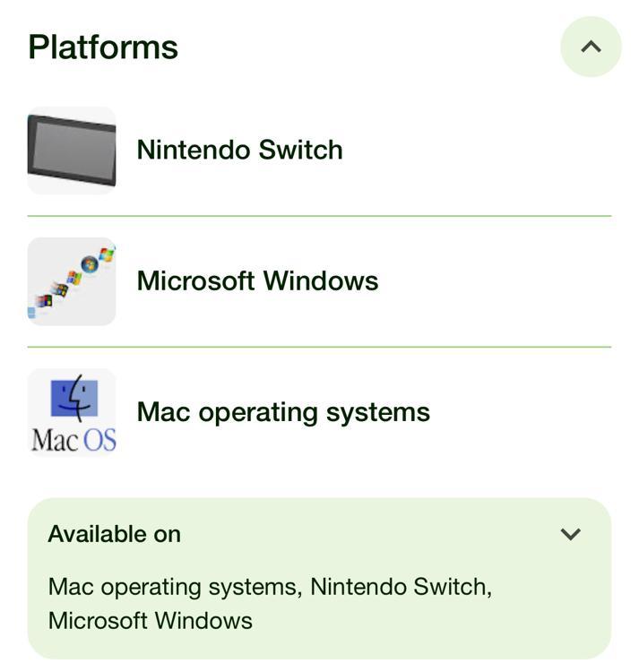Select the Mac operating systems platform label
Image resolution: width=639 pixels, height=672 pixels.
tap(283, 411)
